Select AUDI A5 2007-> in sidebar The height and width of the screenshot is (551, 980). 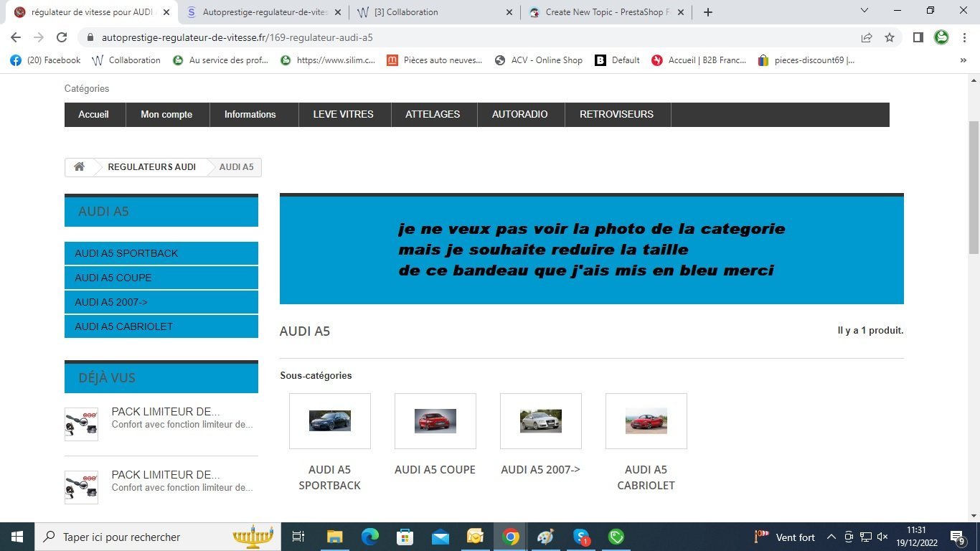click(161, 302)
